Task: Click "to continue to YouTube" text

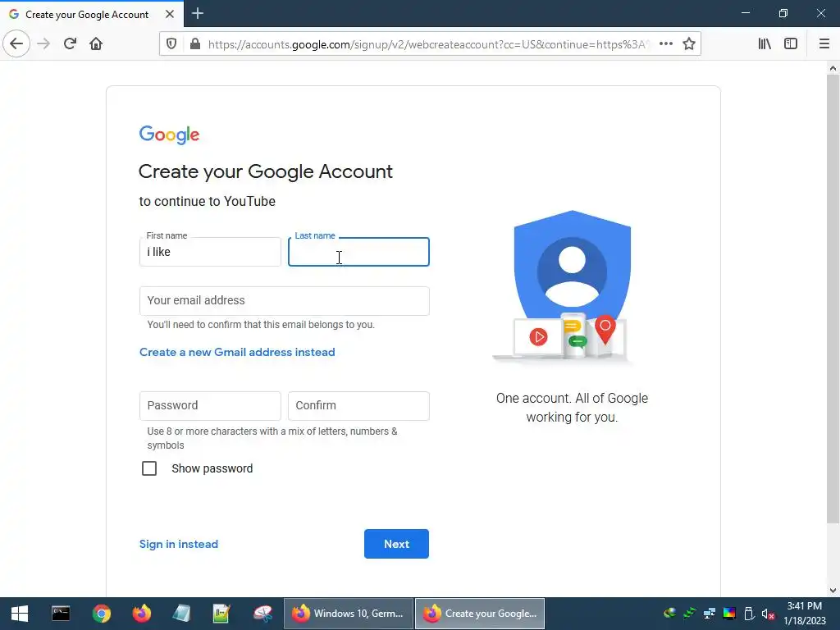Action: (x=208, y=202)
